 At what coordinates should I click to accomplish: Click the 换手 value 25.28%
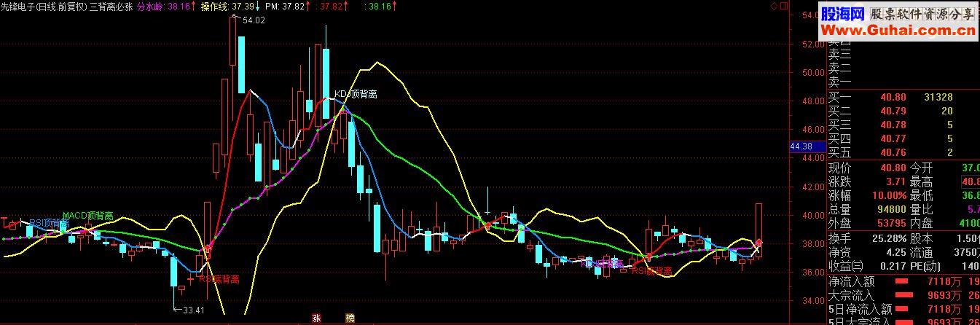[888, 239]
